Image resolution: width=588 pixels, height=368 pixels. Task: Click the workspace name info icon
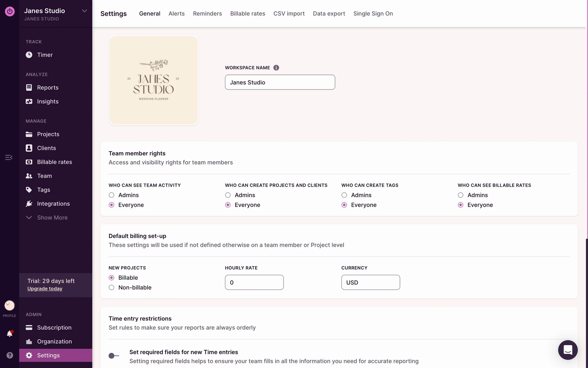tap(276, 68)
